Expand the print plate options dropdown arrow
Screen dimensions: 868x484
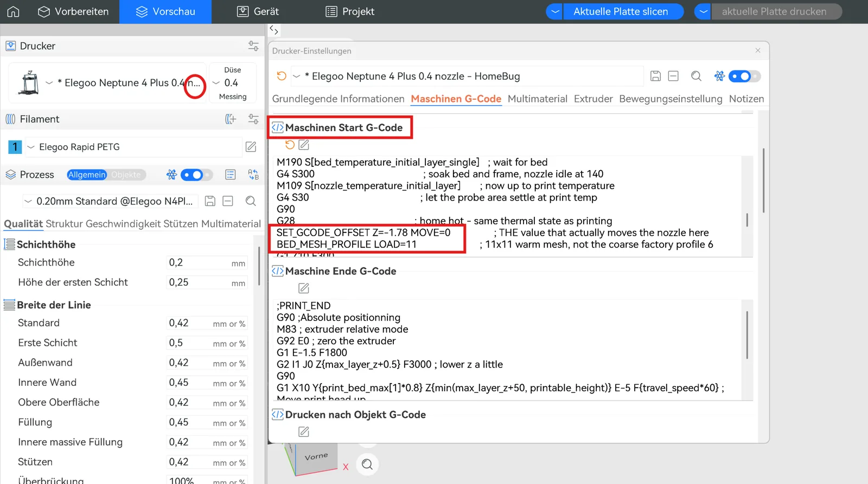click(703, 11)
